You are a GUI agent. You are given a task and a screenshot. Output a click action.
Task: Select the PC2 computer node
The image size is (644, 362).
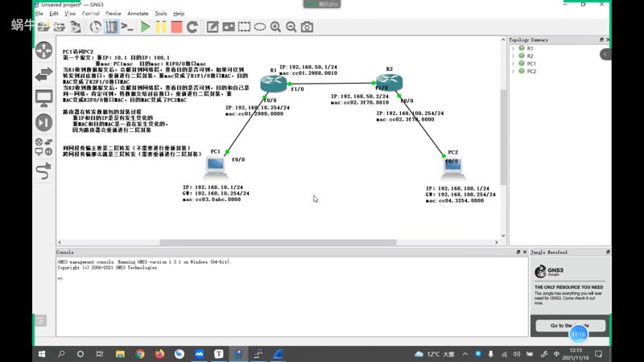tap(453, 169)
